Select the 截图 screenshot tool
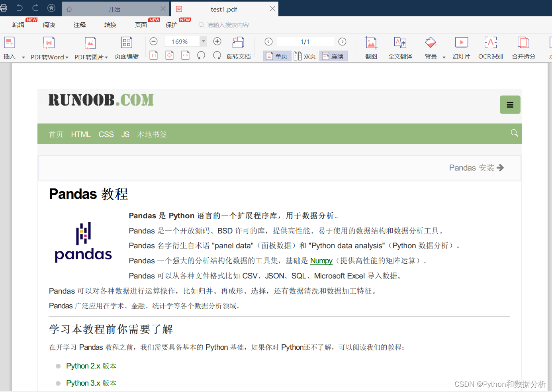The width and height of the screenshot is (552, 392). tap(371, 47)
